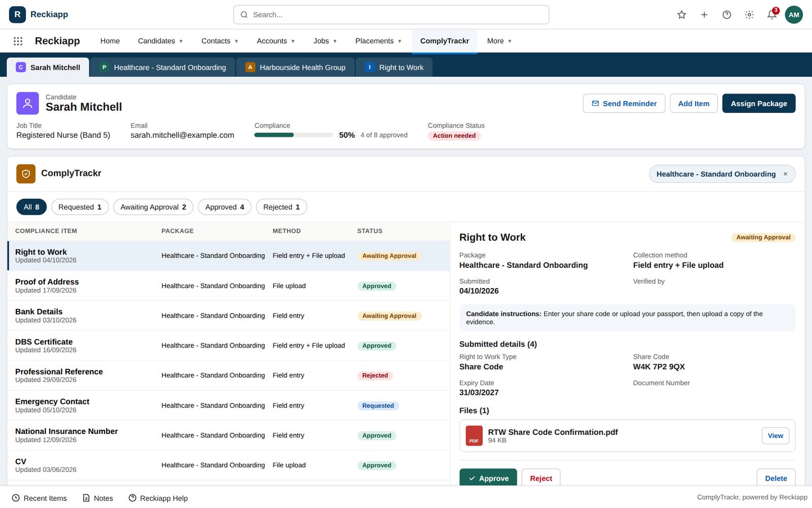Open Reckiapp Help in footer
This screenshot has height=508, width=812.
158,498
